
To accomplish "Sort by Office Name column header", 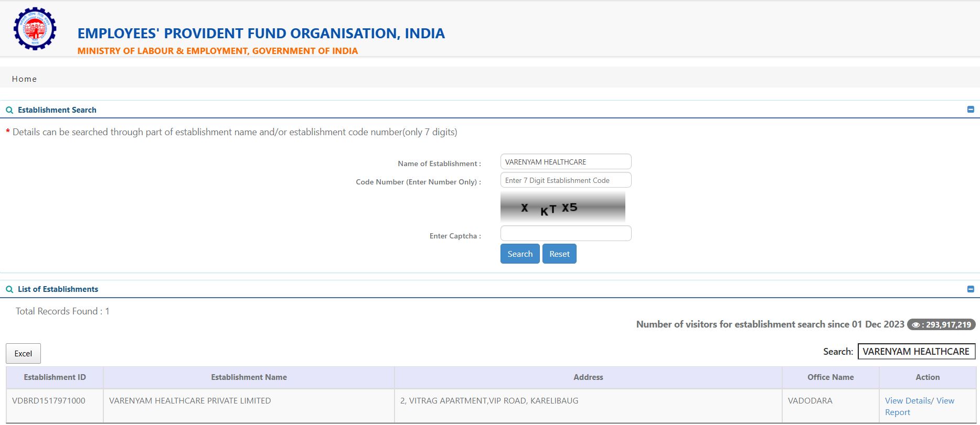I will [830, 377].
